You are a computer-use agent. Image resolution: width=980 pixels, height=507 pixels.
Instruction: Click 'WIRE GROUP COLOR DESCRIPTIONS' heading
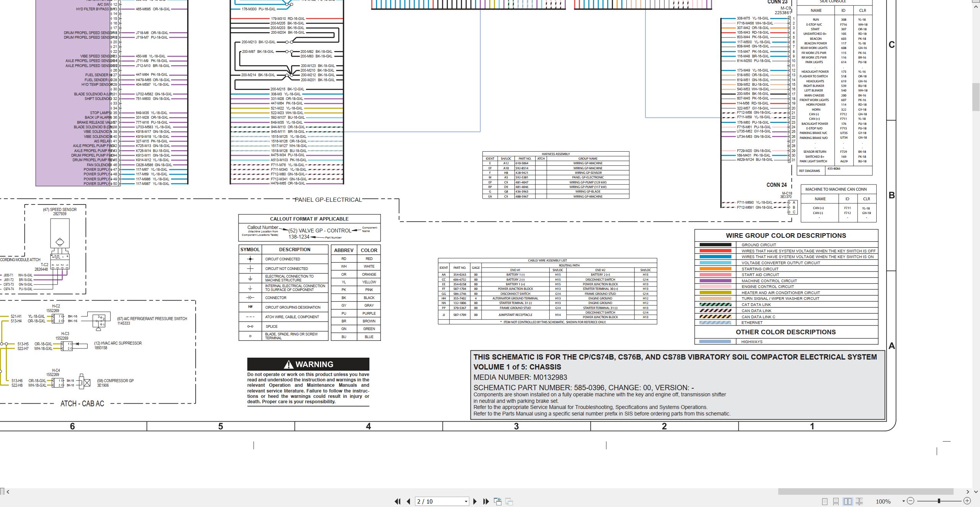(786, 236)
